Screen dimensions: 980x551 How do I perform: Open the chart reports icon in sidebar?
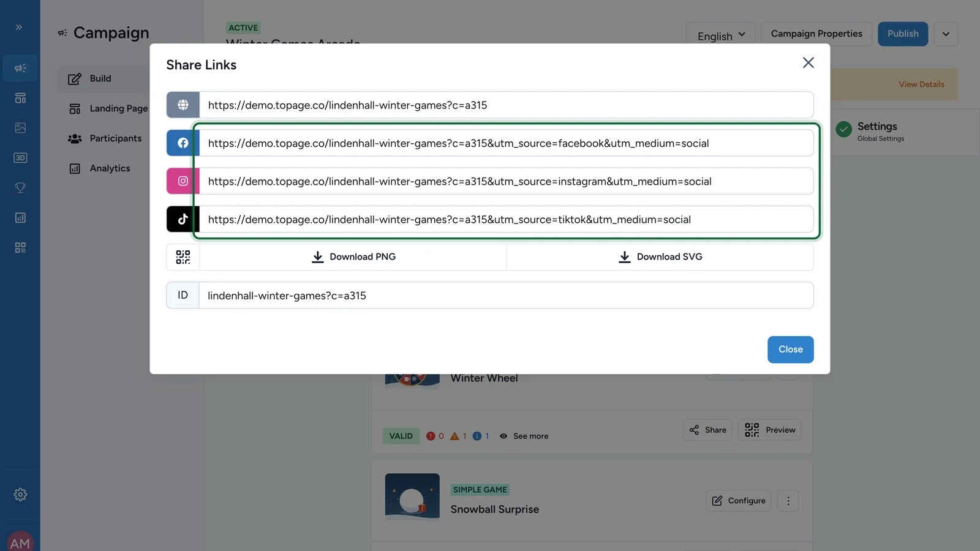[x=20, y=218]
